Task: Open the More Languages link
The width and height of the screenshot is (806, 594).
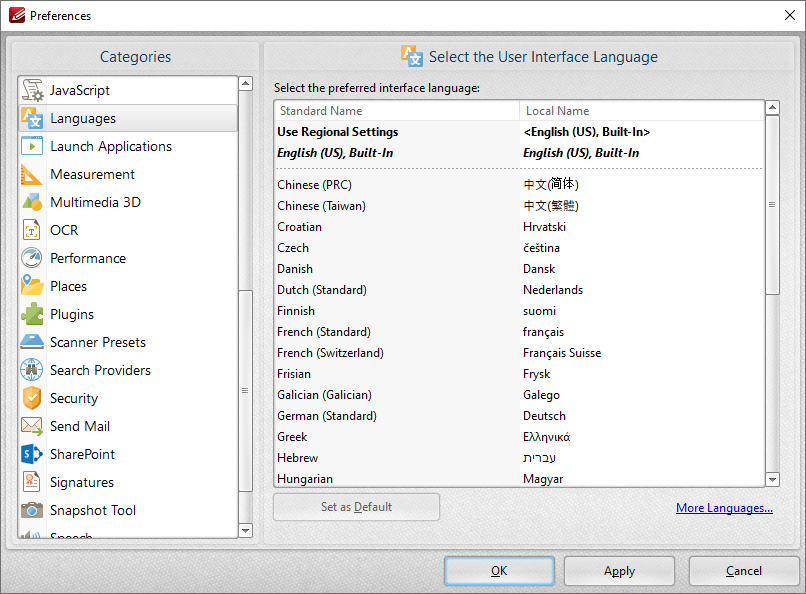Action: (x=724, y=508)
